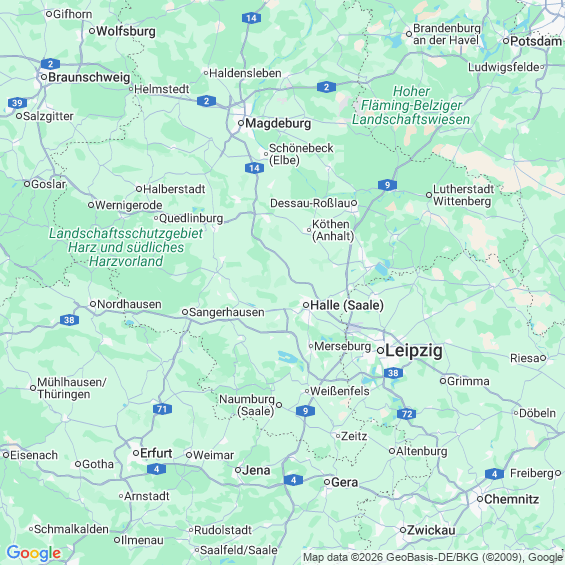Click the Jena city marker
Viewport: 565px width, 565px height.
click(238, 470)
